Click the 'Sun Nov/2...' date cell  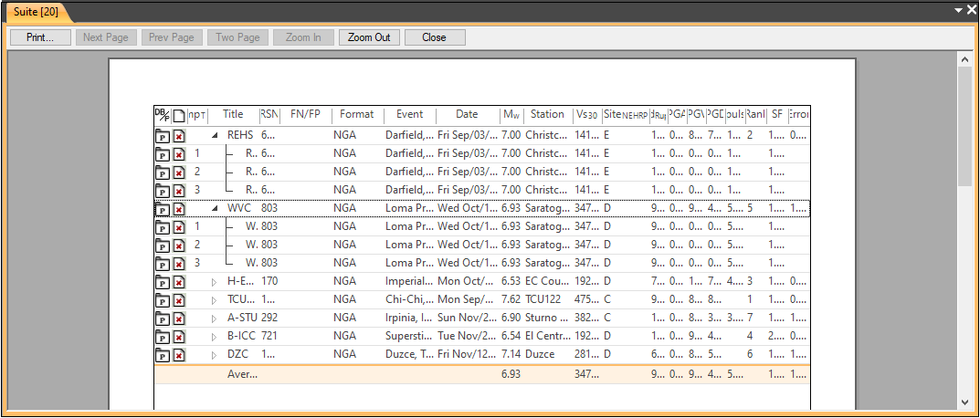pyautogui.click(x=467, y=318)
